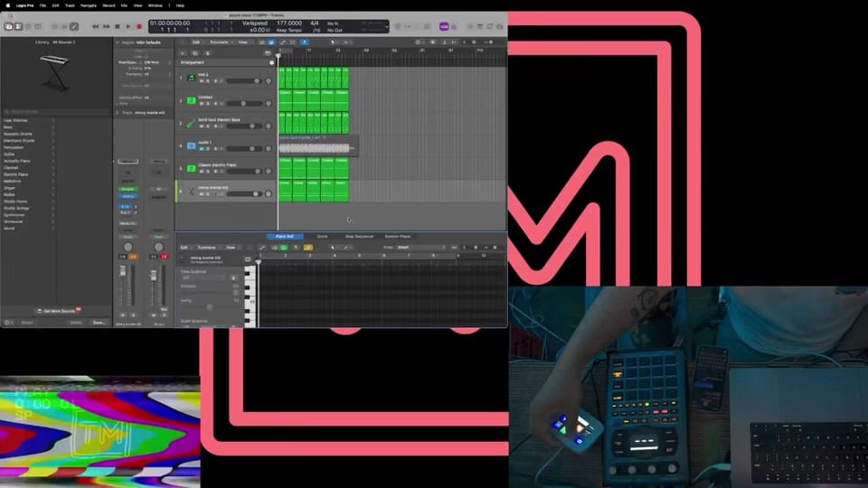868x488 pixels.
Task: Open the Navigate menu in menu bar
Action: point(88,5)
